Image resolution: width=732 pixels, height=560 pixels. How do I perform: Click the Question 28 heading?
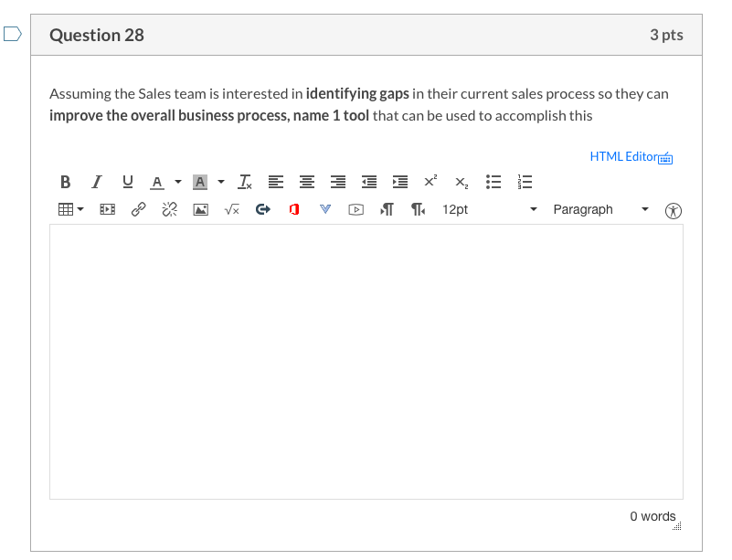coord(97,35)
